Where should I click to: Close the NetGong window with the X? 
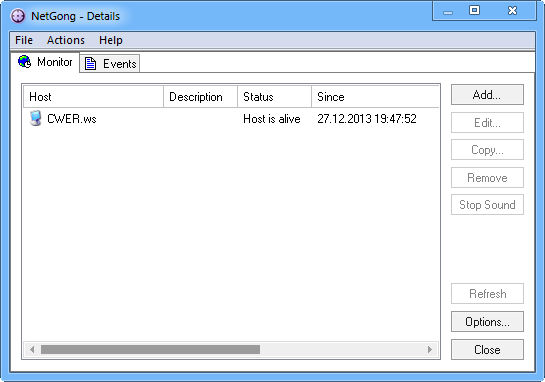512,10
